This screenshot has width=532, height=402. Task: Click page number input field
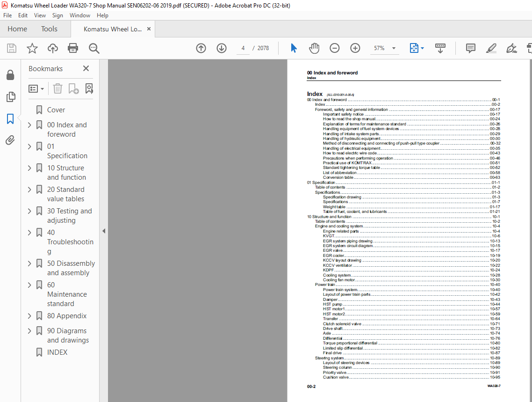(243, 48)
